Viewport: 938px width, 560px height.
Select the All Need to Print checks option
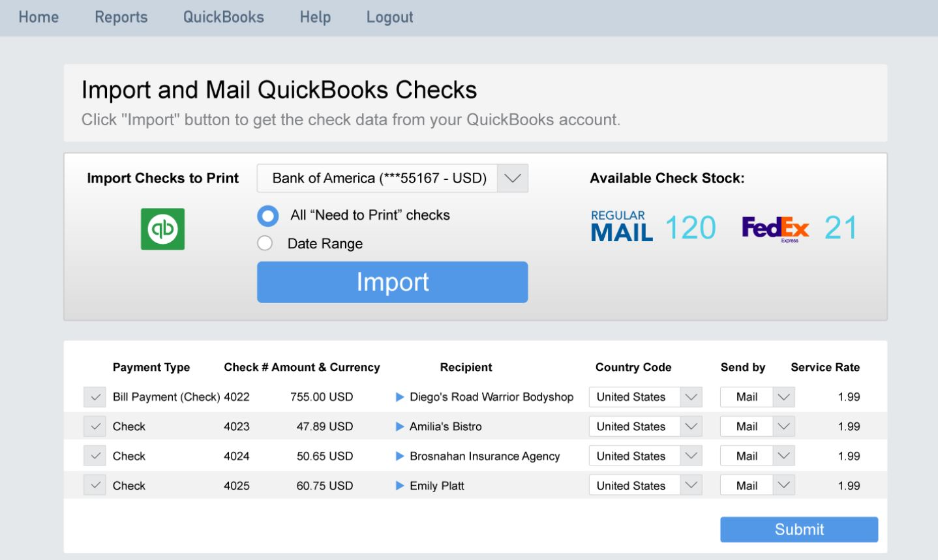267,216
